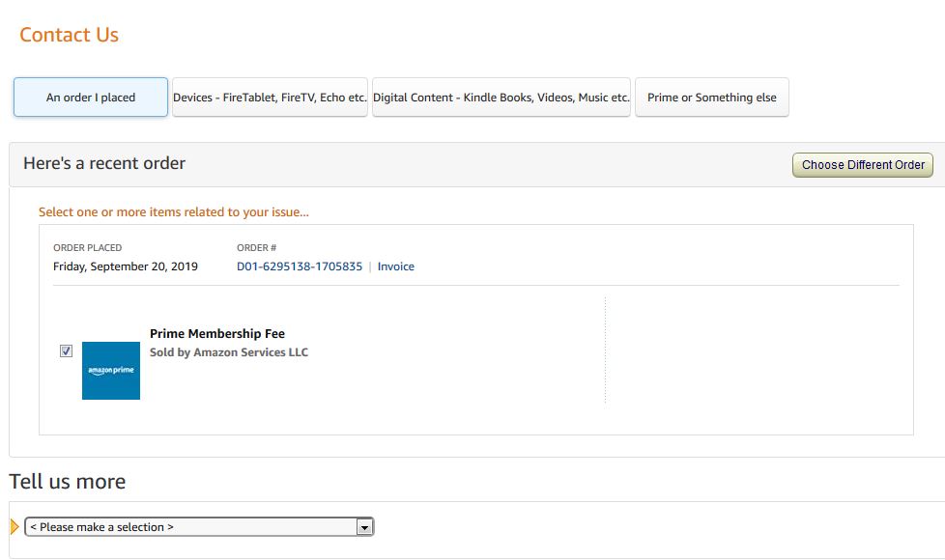
Task: Click 'Select one or more items' instruction text
Action: point(174,212)
